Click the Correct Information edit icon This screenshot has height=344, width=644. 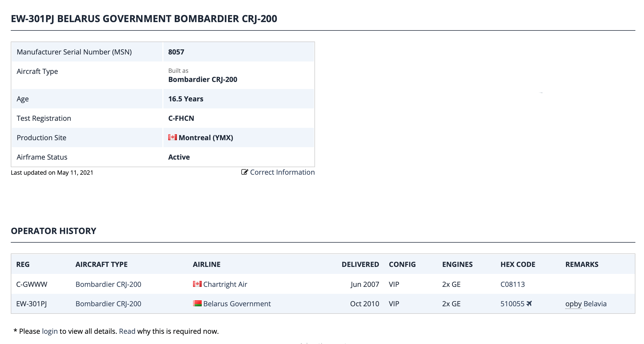(x=244, y=172)
